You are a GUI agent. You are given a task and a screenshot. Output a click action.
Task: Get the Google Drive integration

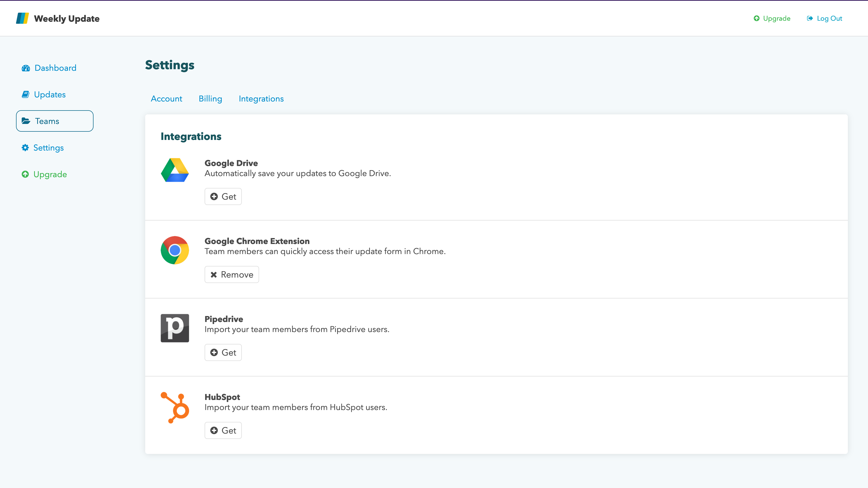[x=223, y=196]
